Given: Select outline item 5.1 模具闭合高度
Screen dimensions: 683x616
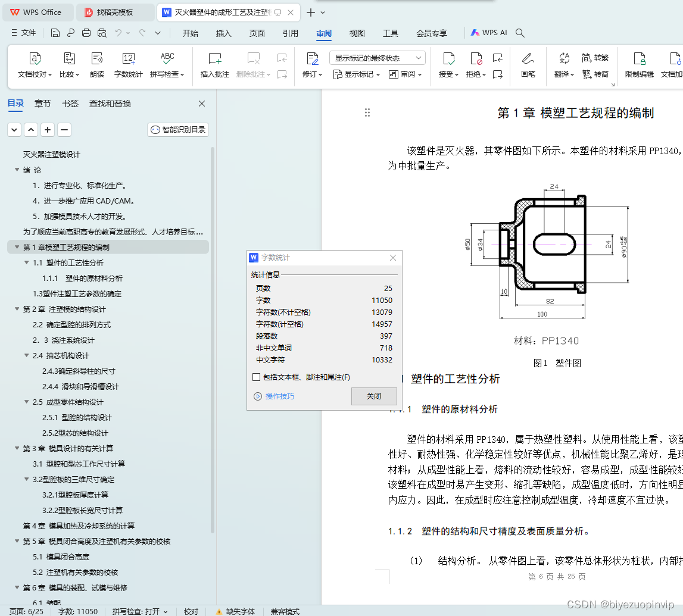Looking at the screenshot, I should click(x=61, y=557).
